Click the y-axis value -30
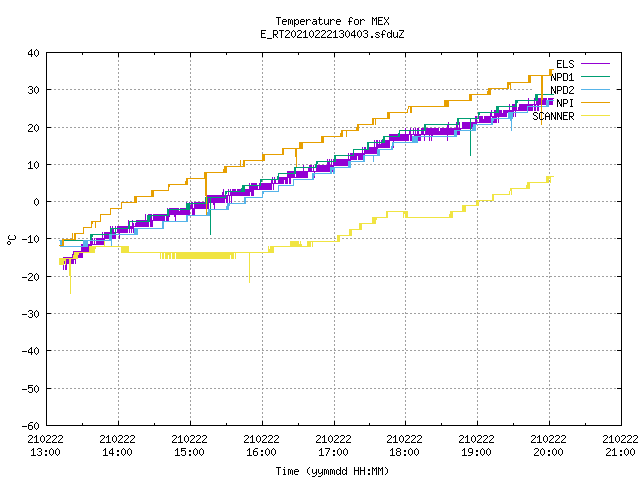The height and width of the screenshot is (480, 640). click(31, 314)
